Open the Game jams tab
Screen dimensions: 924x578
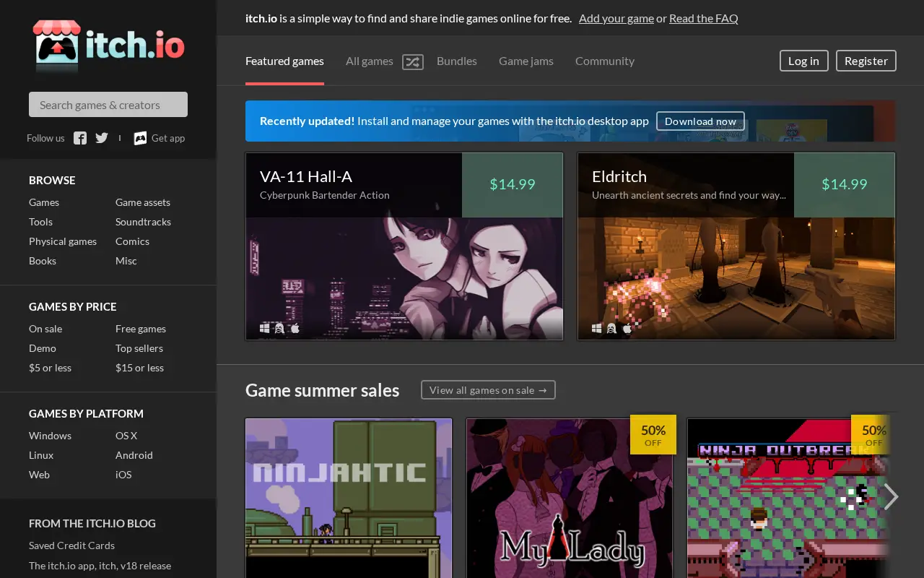coord(526,61)
